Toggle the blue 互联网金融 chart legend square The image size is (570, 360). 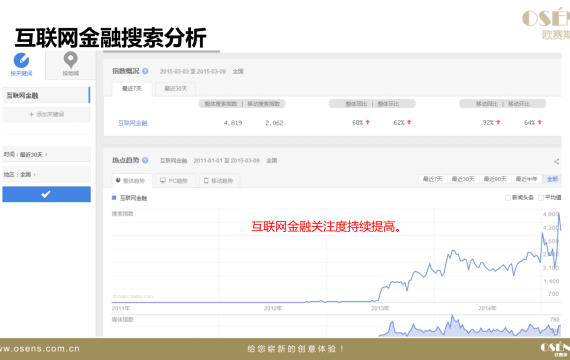point(114,198)
